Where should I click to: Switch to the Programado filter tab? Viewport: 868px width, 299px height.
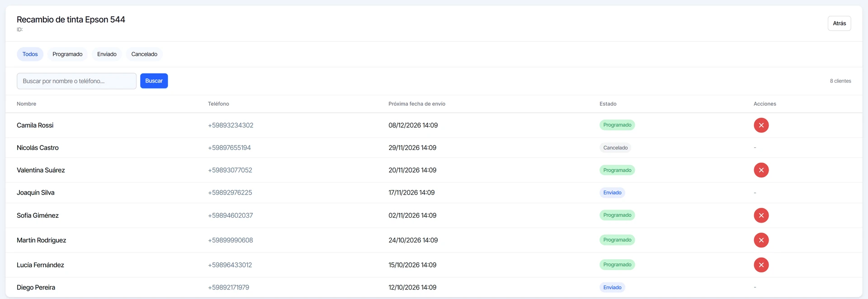pos(67,54)
